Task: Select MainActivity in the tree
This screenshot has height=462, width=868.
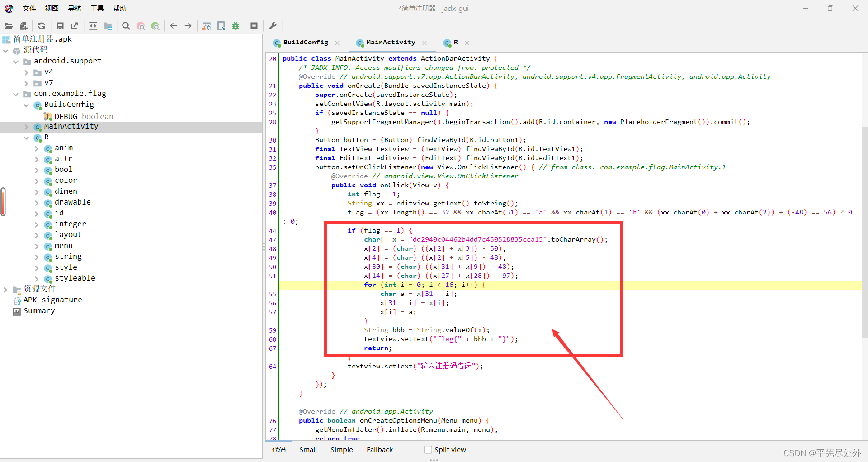Action: [71, 126]
